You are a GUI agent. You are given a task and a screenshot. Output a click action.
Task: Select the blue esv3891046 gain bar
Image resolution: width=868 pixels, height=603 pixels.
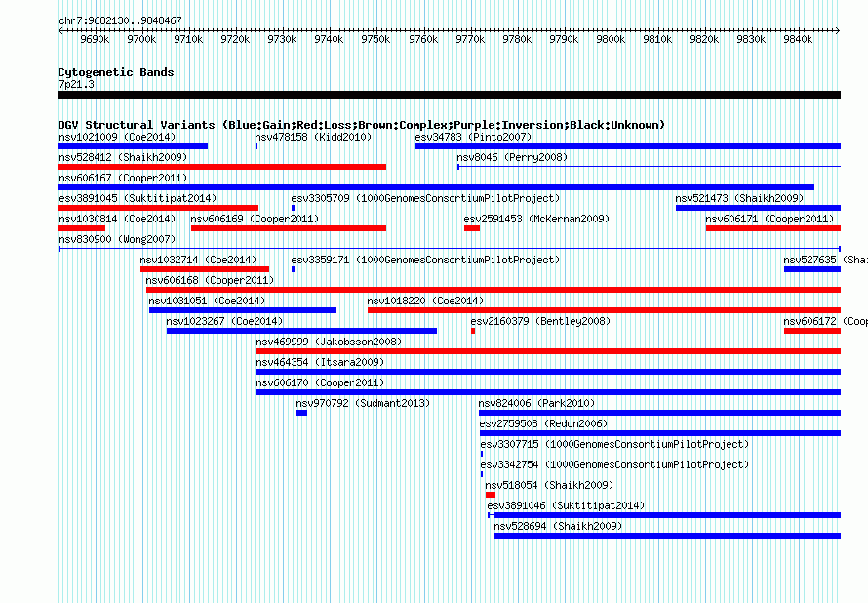tap(664, 515)
